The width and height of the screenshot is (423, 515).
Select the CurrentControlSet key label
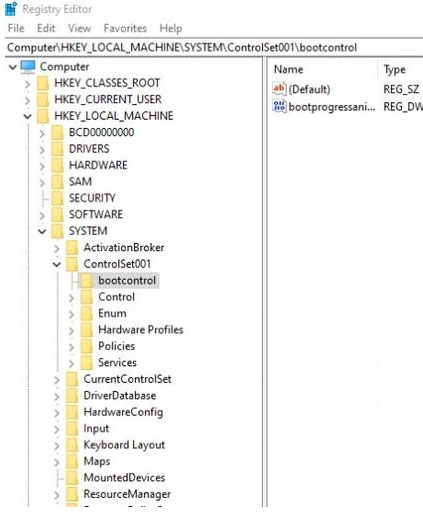pos(127,379)
